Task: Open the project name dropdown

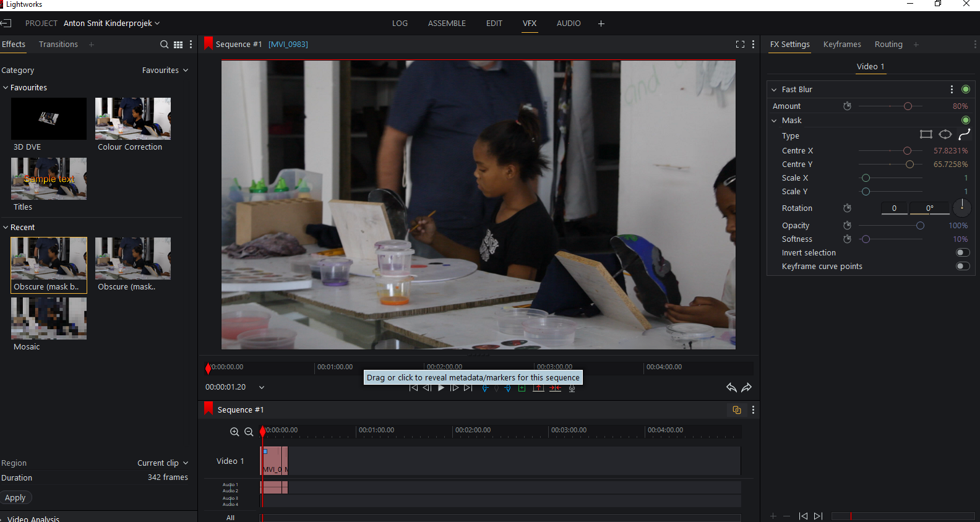Action: [112, 24]
